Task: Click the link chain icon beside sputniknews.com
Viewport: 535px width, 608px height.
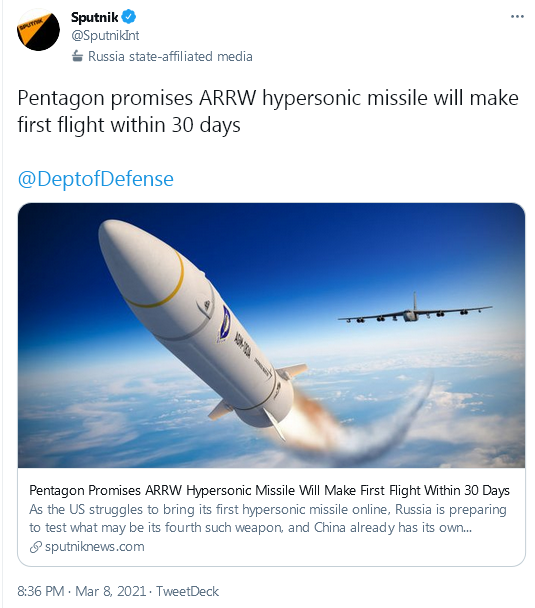Action: point(36,547)
